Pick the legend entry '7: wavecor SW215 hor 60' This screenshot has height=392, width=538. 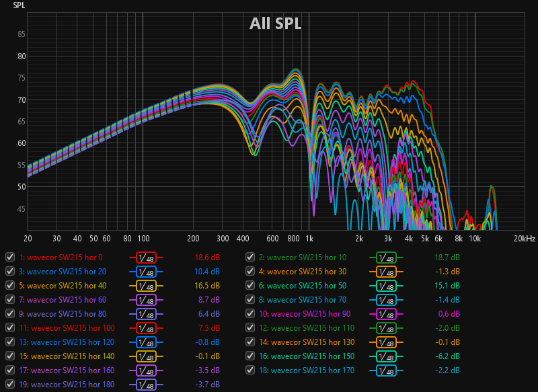(x=63, y=299)
